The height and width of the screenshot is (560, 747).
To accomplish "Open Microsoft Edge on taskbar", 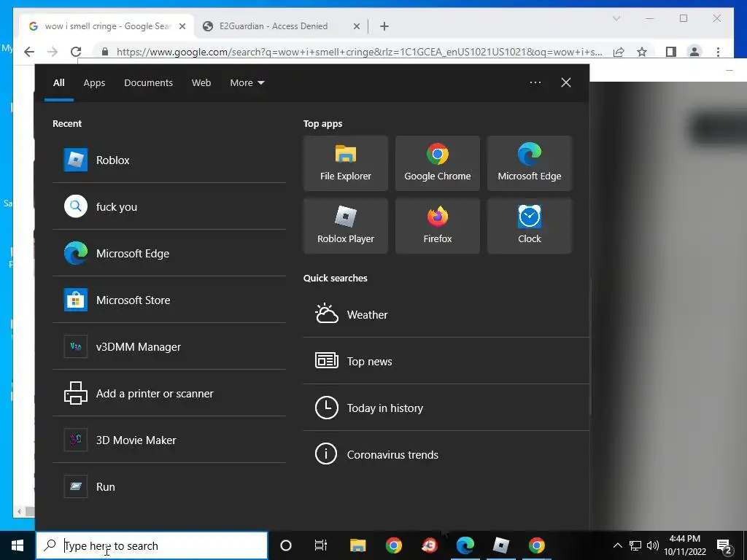I will [x=465, y=545].
